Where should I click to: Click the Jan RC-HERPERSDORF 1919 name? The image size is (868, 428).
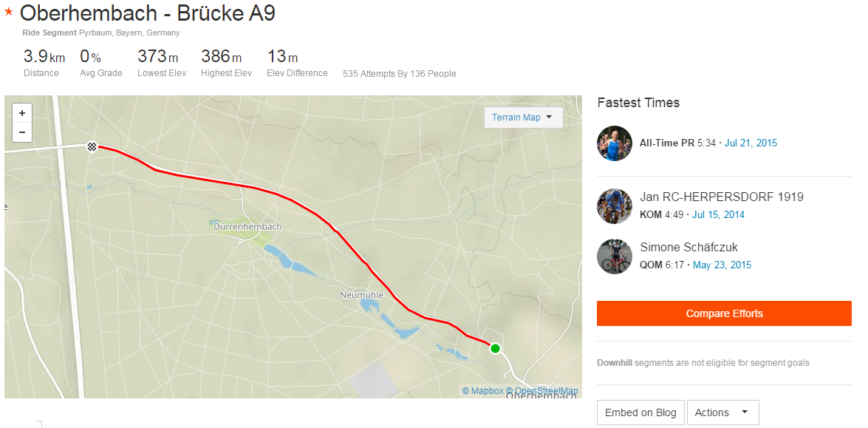[722, 197]
